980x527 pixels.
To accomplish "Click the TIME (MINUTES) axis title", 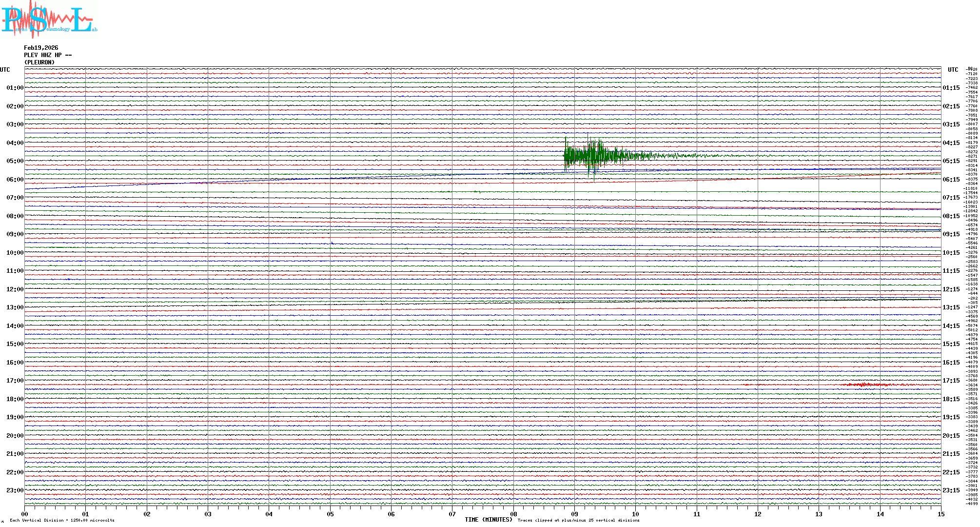I will [x=489, y=520].
